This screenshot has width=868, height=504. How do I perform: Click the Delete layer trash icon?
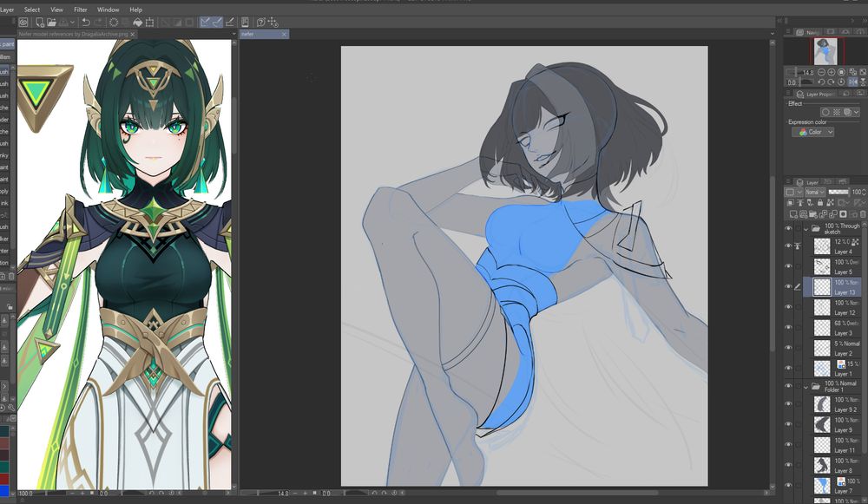click(863, 214)
